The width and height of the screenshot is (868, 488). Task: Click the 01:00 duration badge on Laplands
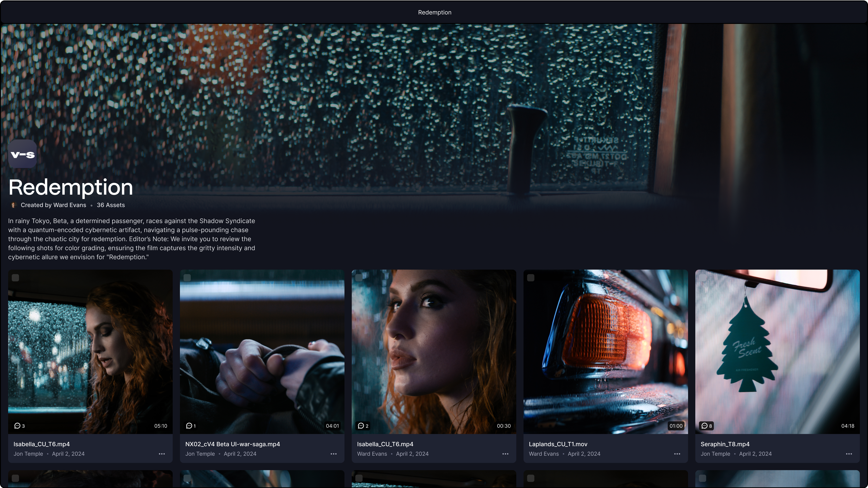676,426
